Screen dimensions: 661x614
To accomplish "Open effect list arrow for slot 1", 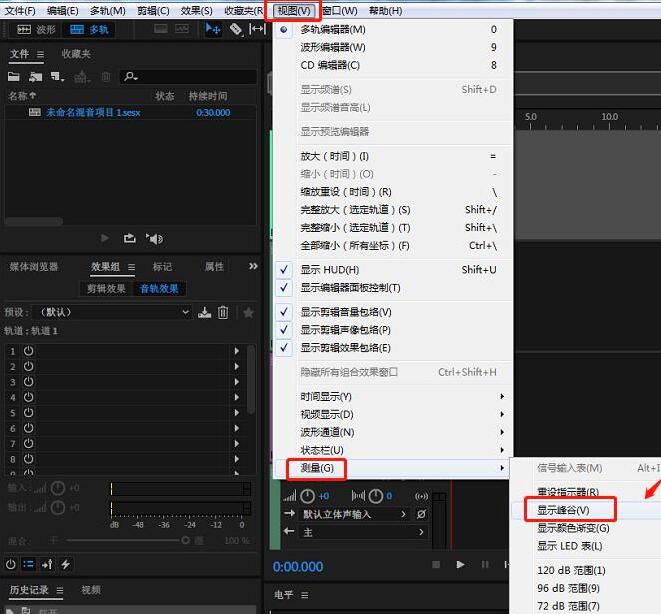I will coord(237,351).
